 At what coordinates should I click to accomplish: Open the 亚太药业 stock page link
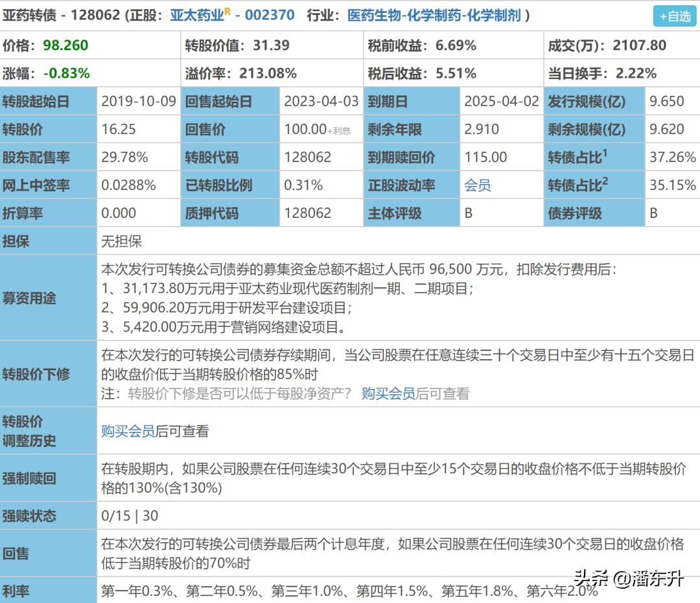(x=198, y=14)
